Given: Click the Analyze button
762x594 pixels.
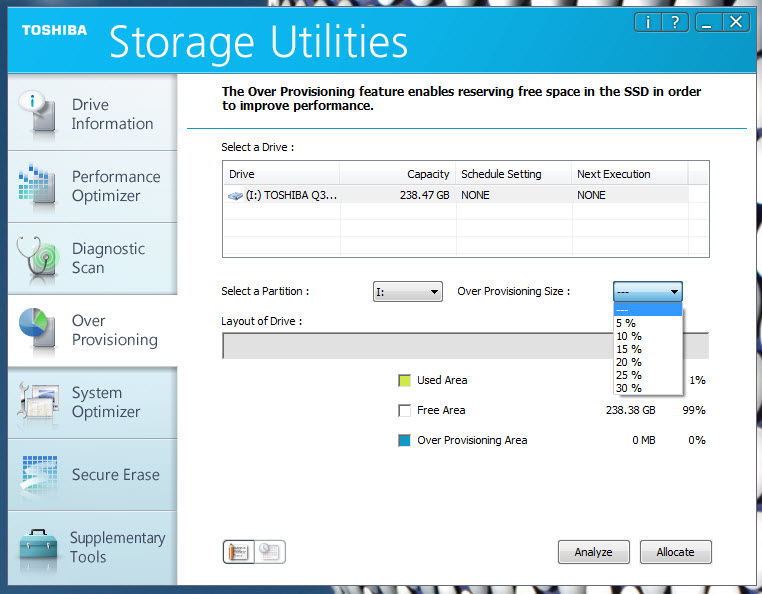Looking at the screenshot, I should [x=593, y=552].
